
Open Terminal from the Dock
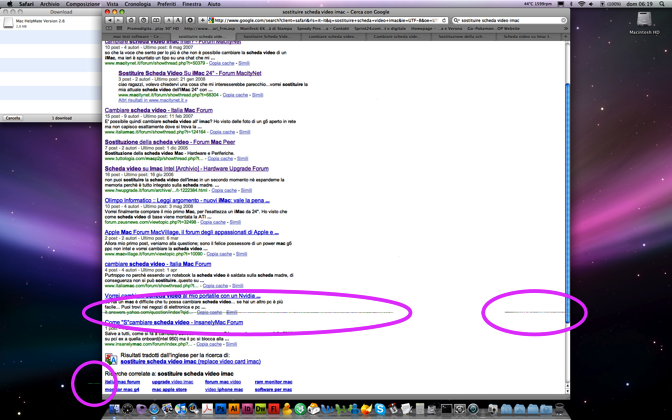click(x=446, y=409)
